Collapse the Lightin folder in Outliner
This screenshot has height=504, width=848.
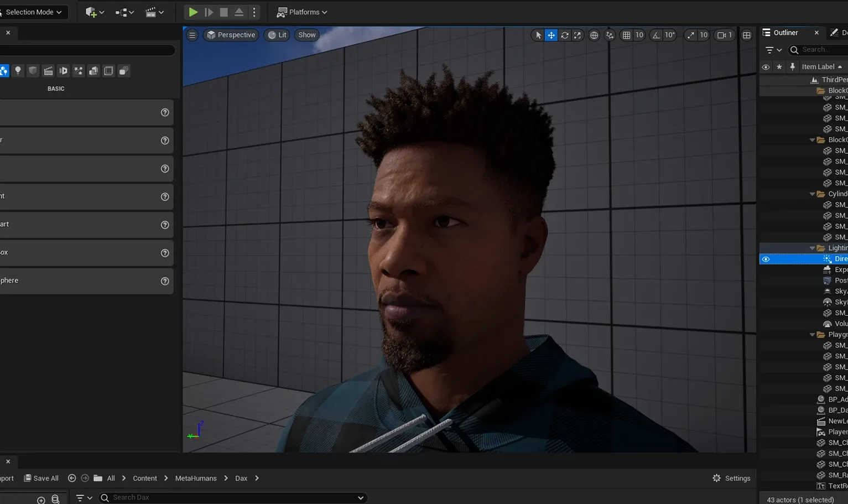812,248
